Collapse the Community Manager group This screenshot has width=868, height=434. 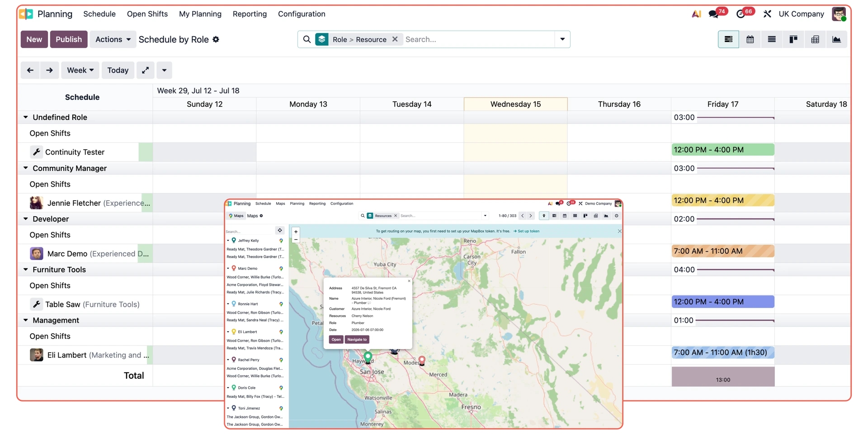pos(26,168)
